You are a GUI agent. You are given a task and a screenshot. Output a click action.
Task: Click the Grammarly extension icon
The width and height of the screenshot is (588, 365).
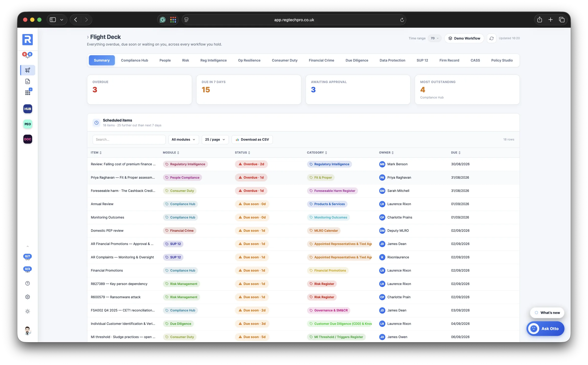coord(163,20)
